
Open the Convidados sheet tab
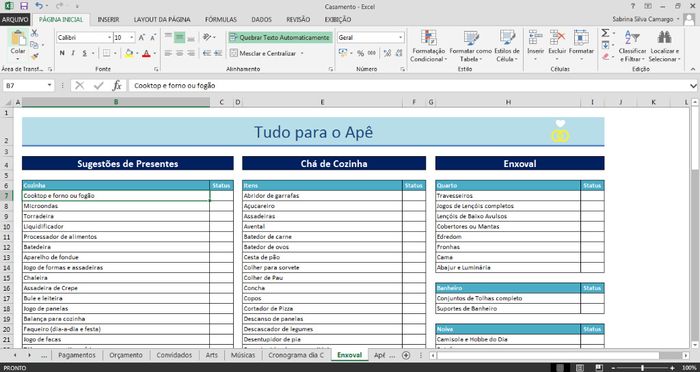coord(174,355)
